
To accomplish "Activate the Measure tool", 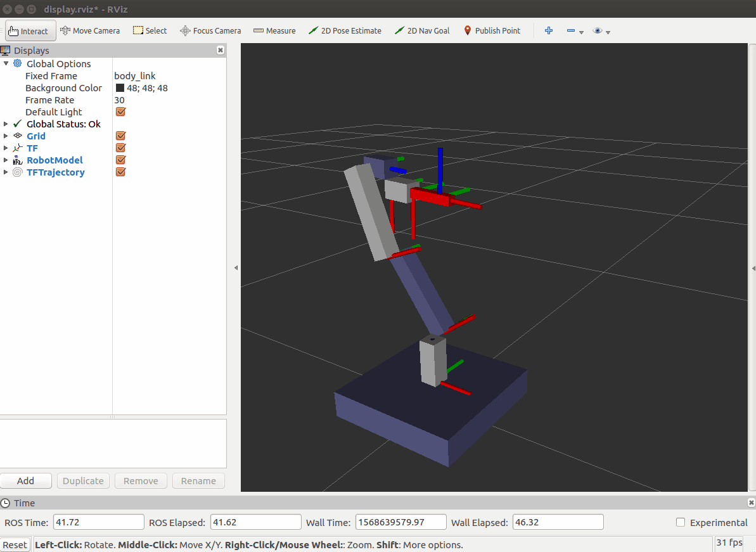I will tap(274, 30).
